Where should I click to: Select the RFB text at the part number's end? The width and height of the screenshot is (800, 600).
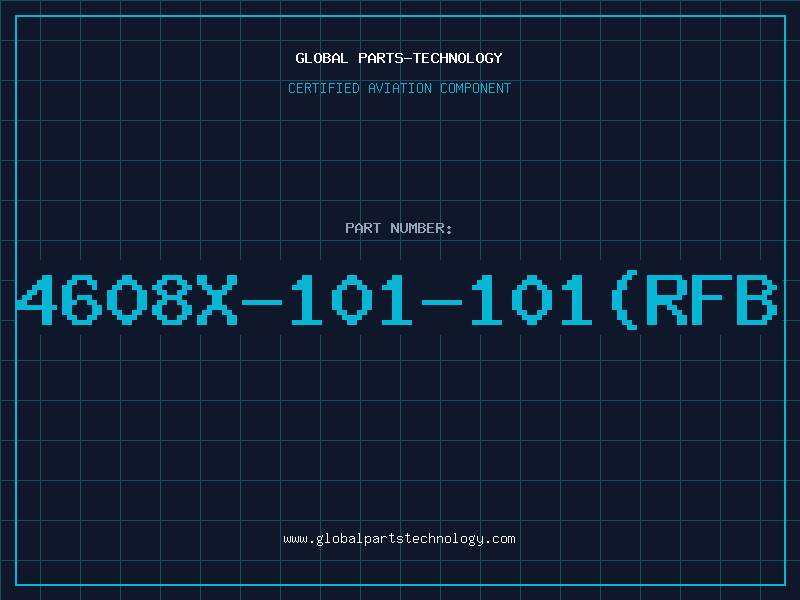tap(712, 300)
